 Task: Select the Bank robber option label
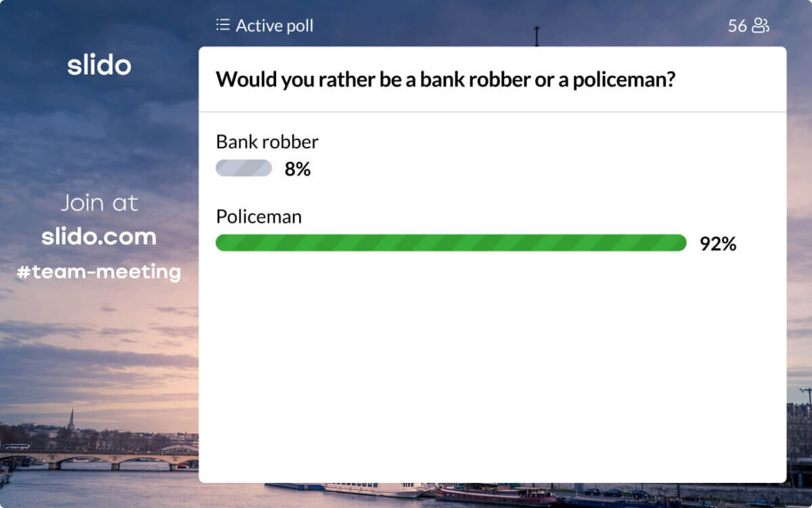(267, 142)
